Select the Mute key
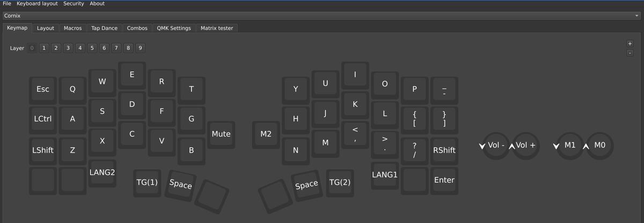This screenshot has width=644, height=223. pyautogui.click(x=221, y=134)
